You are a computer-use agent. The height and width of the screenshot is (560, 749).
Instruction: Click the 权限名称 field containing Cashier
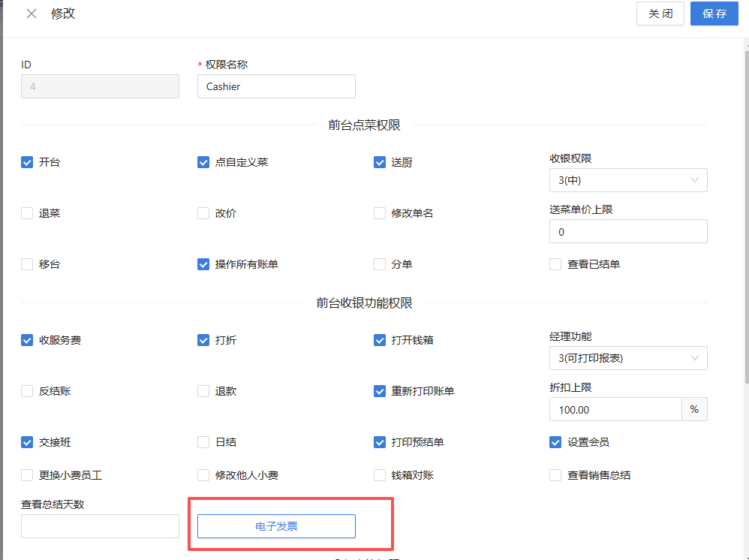tap(276, 86)
